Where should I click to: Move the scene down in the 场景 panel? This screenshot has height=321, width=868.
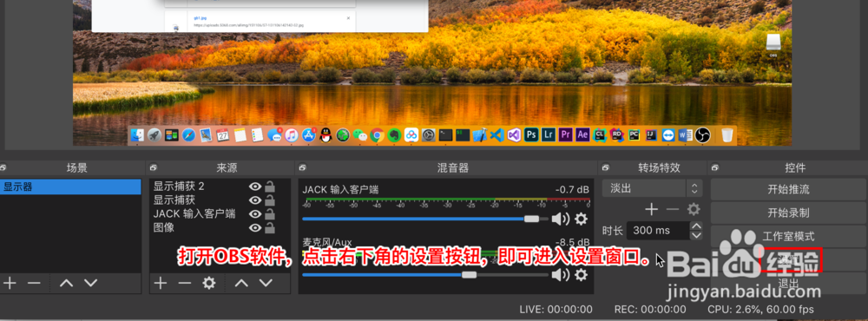click(91, 284)
